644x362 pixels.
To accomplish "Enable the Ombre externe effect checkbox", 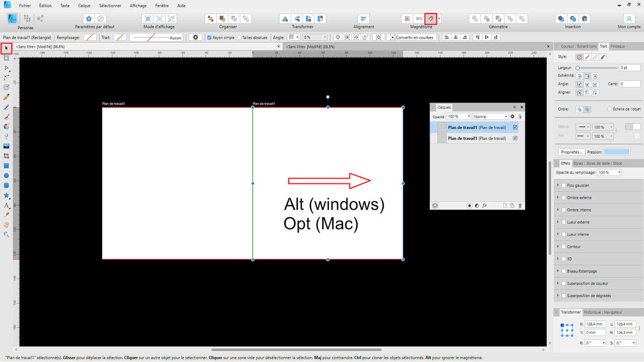I will coord(564,198).
